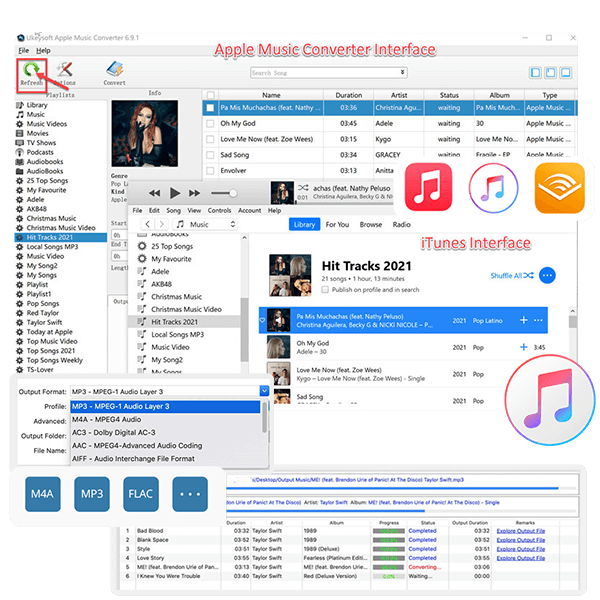Select second layout view icon at top right
600x600 pixels.
pos(550,73)
